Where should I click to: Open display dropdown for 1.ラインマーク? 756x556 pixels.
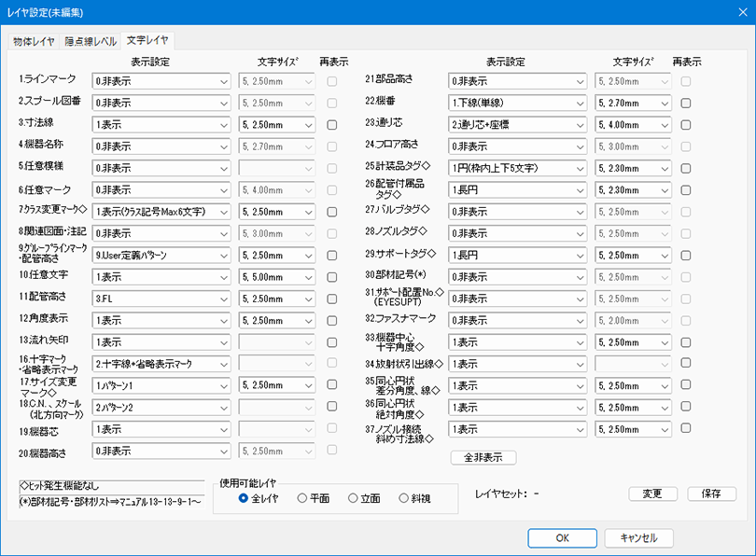pos(161,81)
